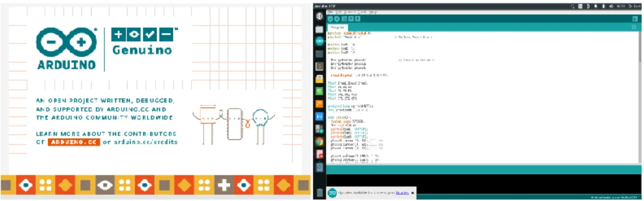
Task: Click arduino.cc/credits text on splash screen
Action: (146, 142)
